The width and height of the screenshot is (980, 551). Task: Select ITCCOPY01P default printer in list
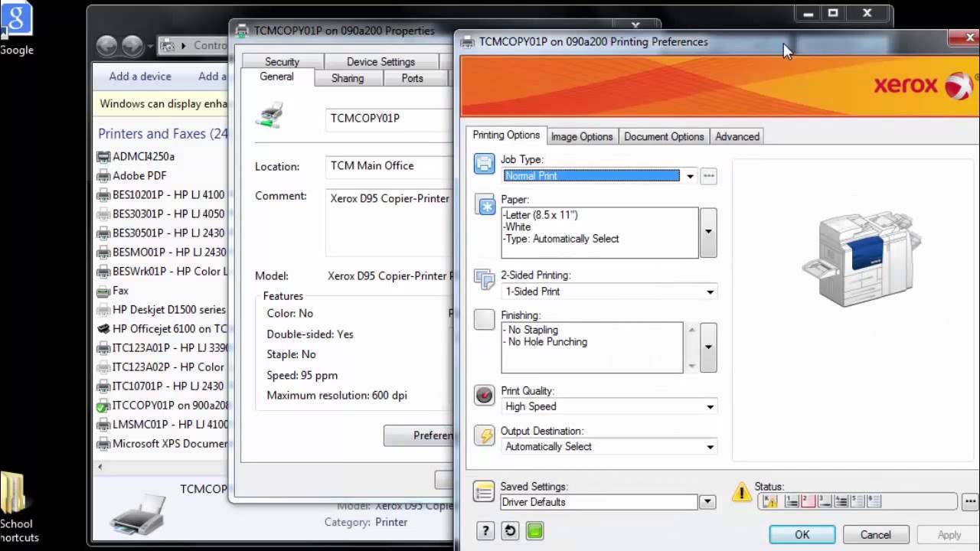[162, 406]
